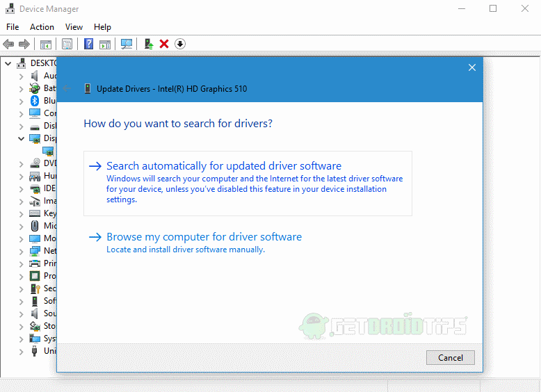Expand the Keyboards category chevron
541x392 pixels.
[x=21, y=214]
